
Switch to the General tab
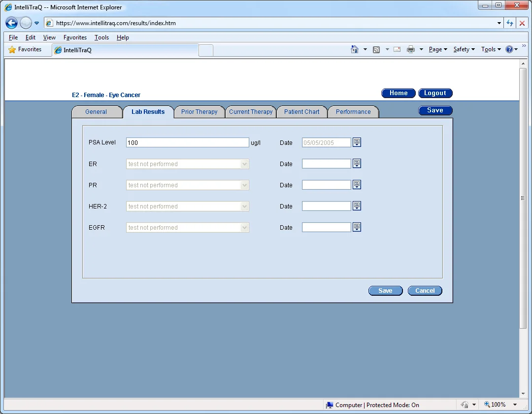pyautogui.click(x=96, y=112)
